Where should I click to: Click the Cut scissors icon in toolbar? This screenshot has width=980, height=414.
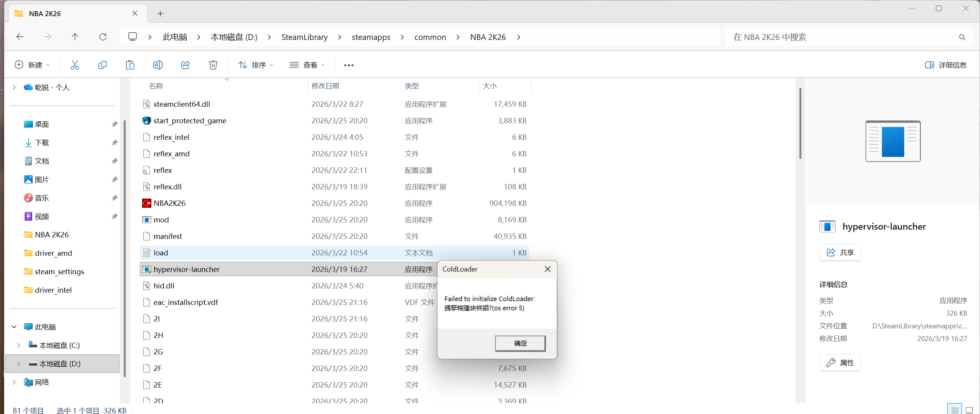(x=75, y=65)
